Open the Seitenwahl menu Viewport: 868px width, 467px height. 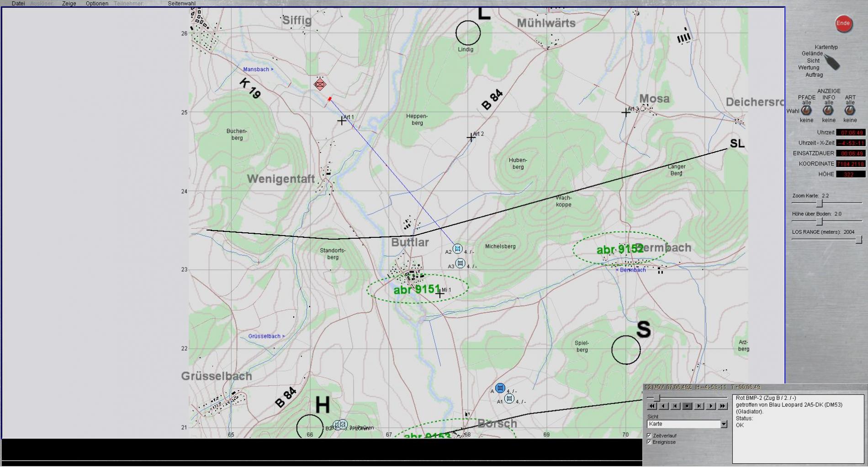[x=181, y=4]
